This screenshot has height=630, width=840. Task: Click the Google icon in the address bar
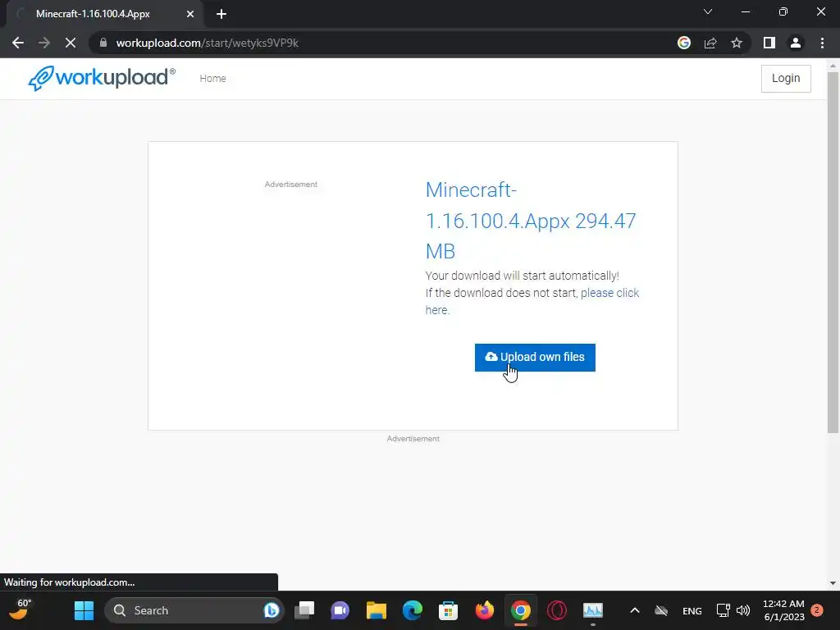683,43
